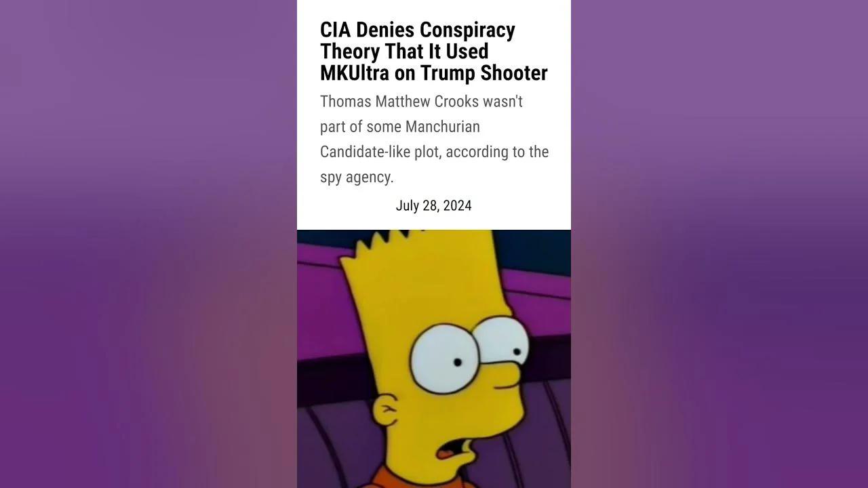Click the word Conspiracy in the headline
This screenshot has width=868, height=488.
pos(467,30)
